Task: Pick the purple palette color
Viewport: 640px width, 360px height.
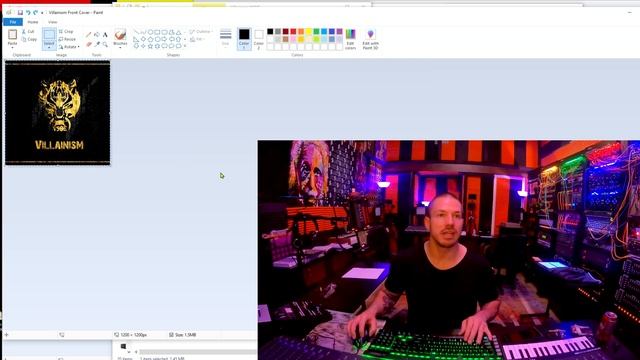Action: click(340, 31)
